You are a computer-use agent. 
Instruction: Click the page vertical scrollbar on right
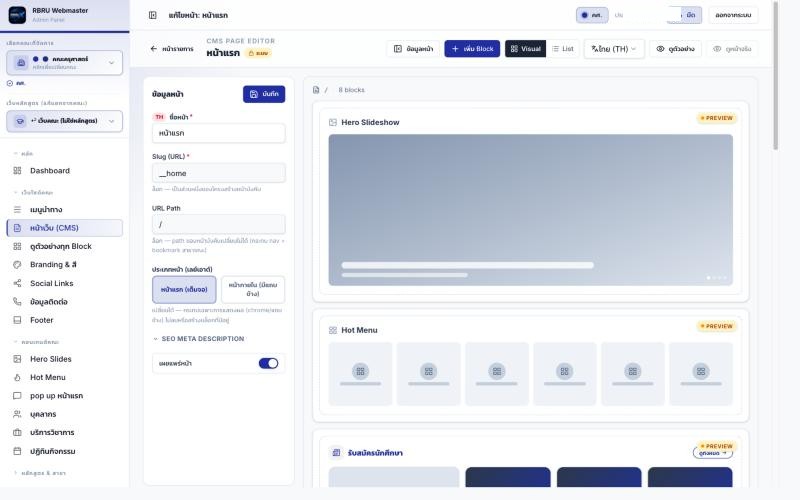[x=776, y=76]
